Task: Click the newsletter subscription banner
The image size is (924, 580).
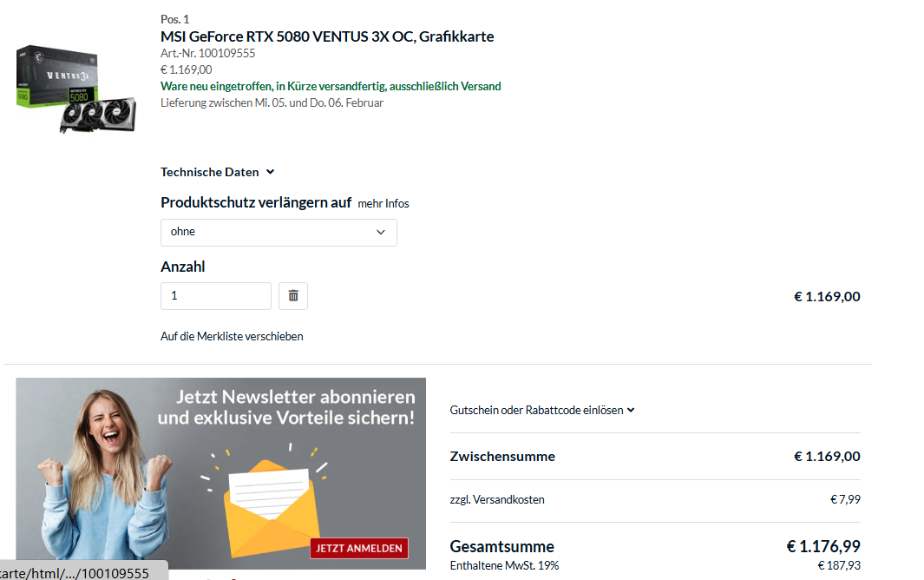Action: click(220, 473)
